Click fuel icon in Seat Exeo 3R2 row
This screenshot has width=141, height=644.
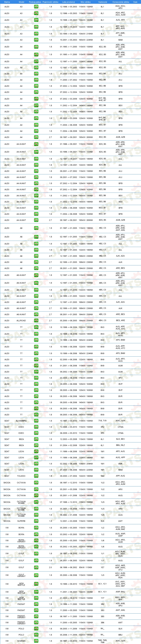click(36, 427)
